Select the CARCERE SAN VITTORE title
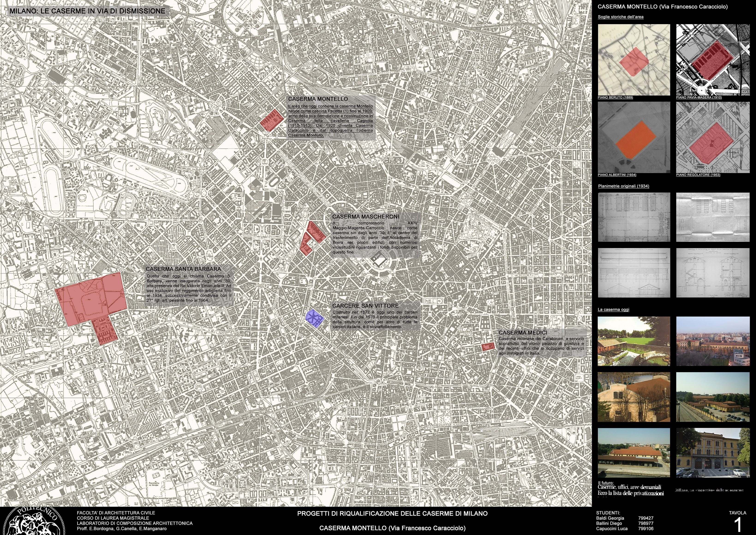This screenshot has width=756, height=535. click(x=365, y=306)
